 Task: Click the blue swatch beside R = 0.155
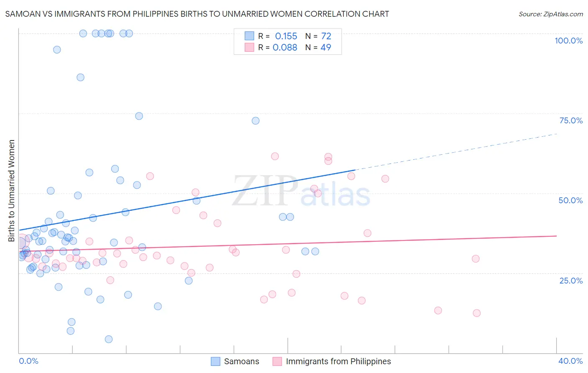pos(249,36)
